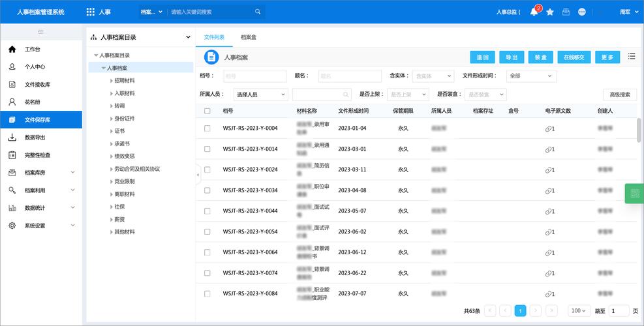This screenshot has height=326, width=644.
Task: Select 薪资 node in directory tree
Action: pos(119,220)
